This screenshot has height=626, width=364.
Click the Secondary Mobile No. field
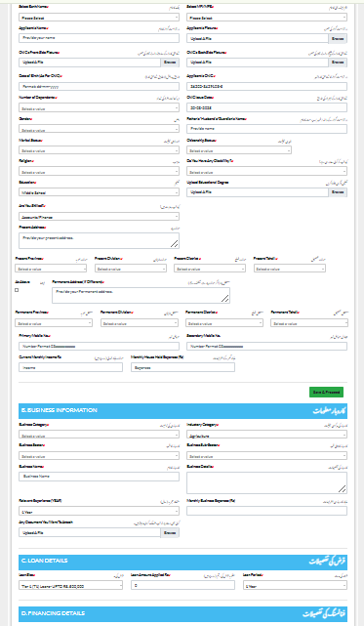point(266,346)
